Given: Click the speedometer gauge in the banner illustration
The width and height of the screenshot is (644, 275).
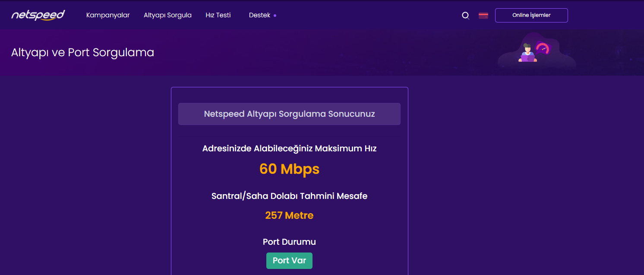Looking at the screenshot, I should (543, 48).
